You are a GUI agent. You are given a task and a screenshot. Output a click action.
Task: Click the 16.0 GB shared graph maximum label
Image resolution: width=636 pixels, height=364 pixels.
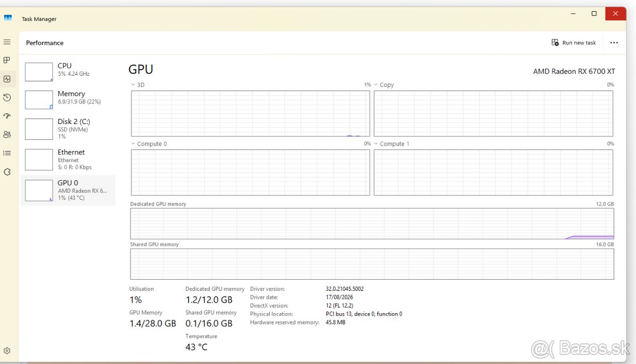pos(605,244)
